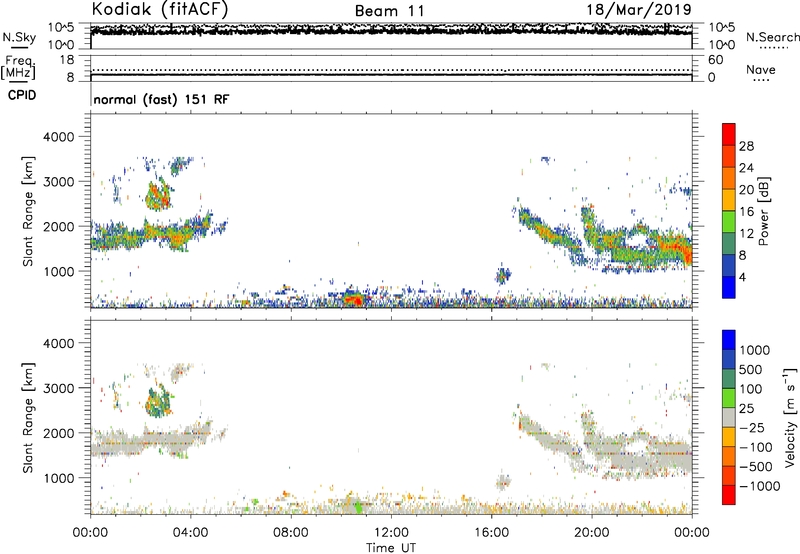Viewport: 800px width, 554px height.
Task: Select the "N.Sky" legend label
Action: point(19,37)
